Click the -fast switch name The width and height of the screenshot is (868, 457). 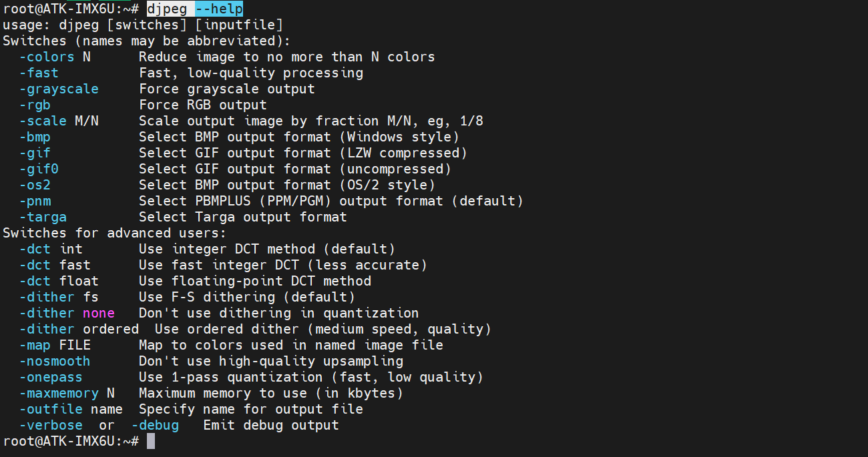coord(38,73)
